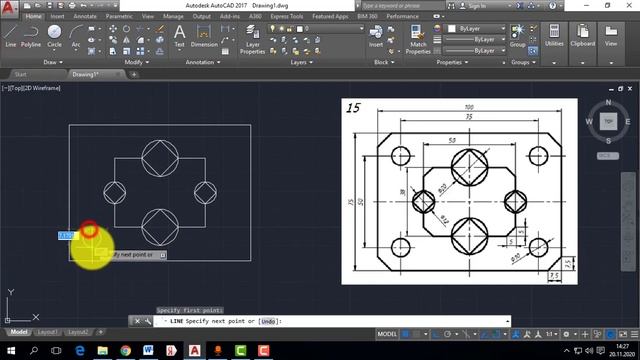
Task: Click the Undo arrow in quick access toolbar
Action: click(83, 6)
